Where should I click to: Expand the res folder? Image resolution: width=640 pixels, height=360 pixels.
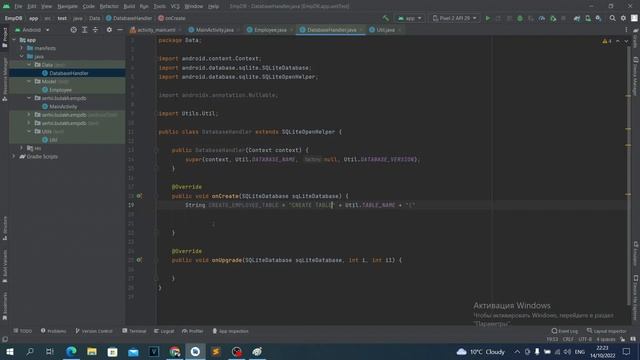22,148
